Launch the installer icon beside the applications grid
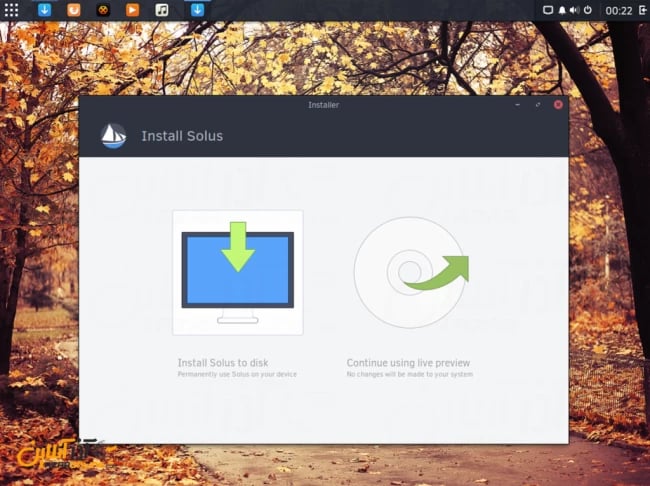650x486 pixels. (44, 10)
